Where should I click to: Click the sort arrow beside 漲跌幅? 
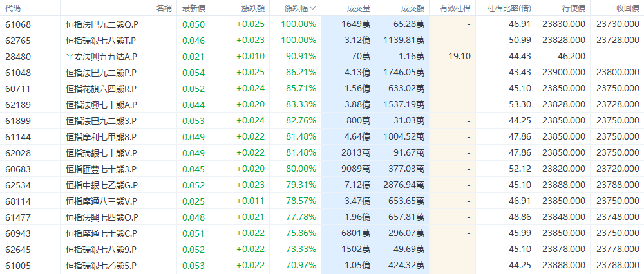pos(313,8)
